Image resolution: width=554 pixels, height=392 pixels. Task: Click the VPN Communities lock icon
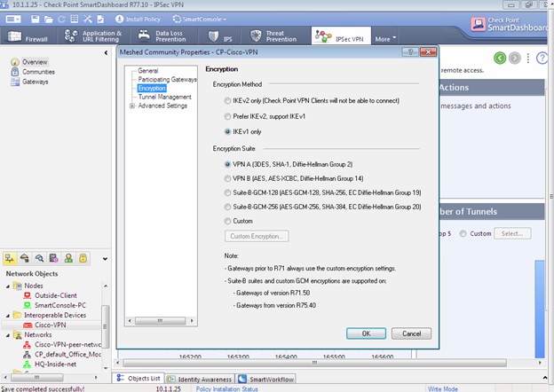[x=83, y=258]
